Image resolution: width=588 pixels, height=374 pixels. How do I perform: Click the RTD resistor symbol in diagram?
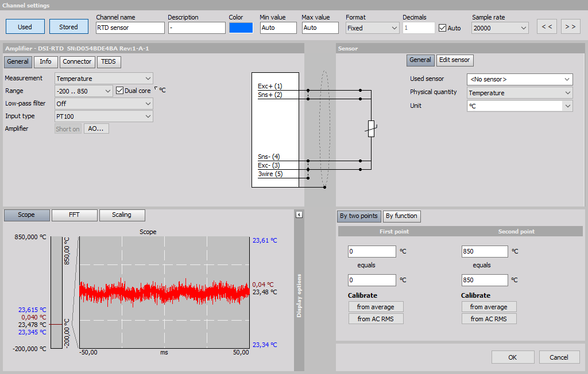point(371,128)
